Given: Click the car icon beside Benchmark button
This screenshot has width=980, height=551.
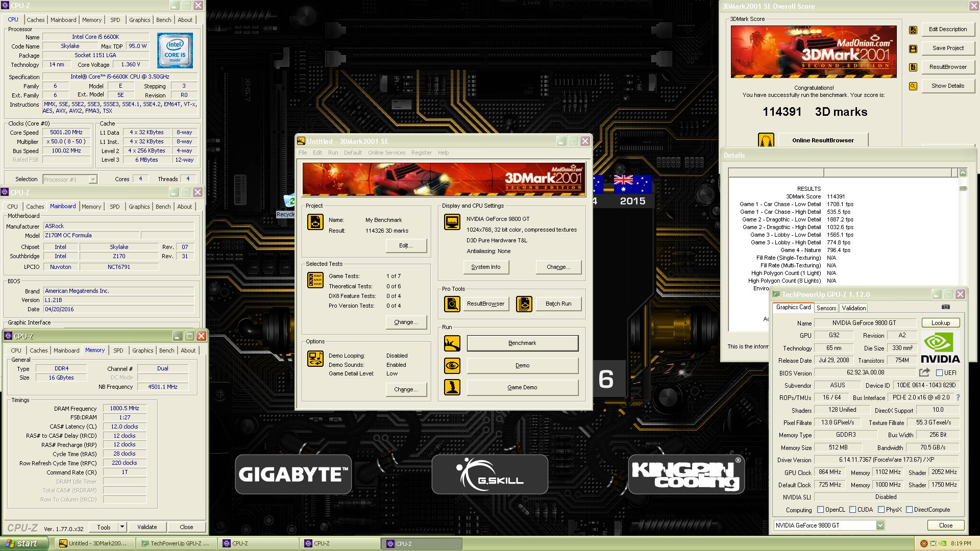Looking at the screenshot, I should tap(452, 343).
